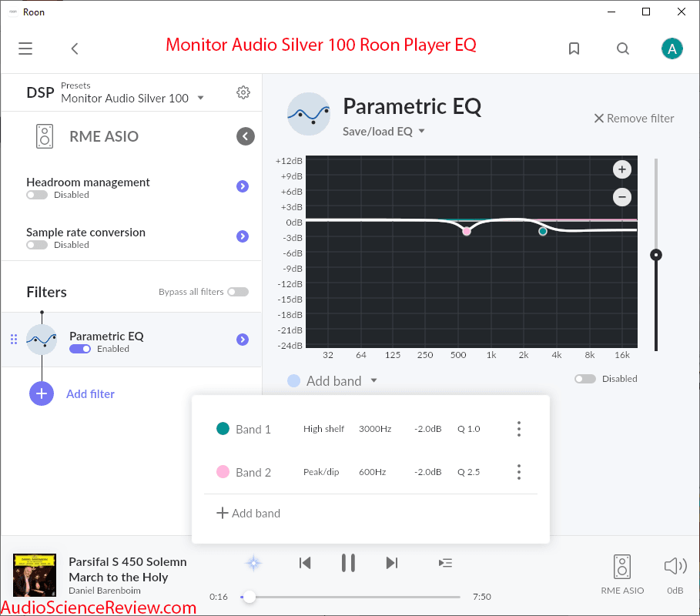The height and width of the screenshot is (616, 700).
Task: Open Headroom management settings arrow
Action: pyautogui.click(x=243, y=186)
